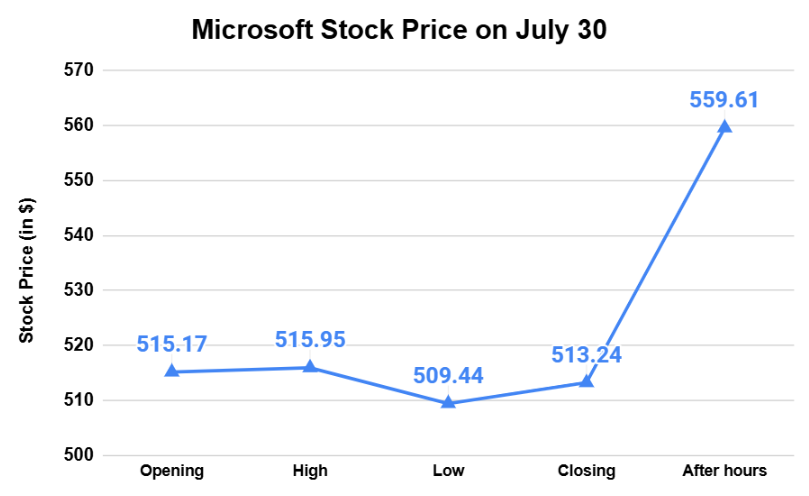Click the 509.44 data label
This screenshot has height=496, width=809.
pyautogui.click(x=448, y=376)
